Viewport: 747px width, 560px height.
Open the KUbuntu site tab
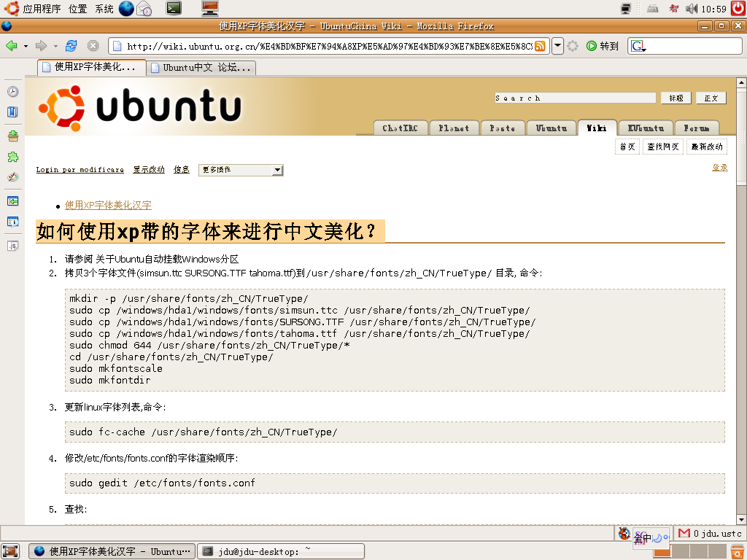(x=646, y=128)
